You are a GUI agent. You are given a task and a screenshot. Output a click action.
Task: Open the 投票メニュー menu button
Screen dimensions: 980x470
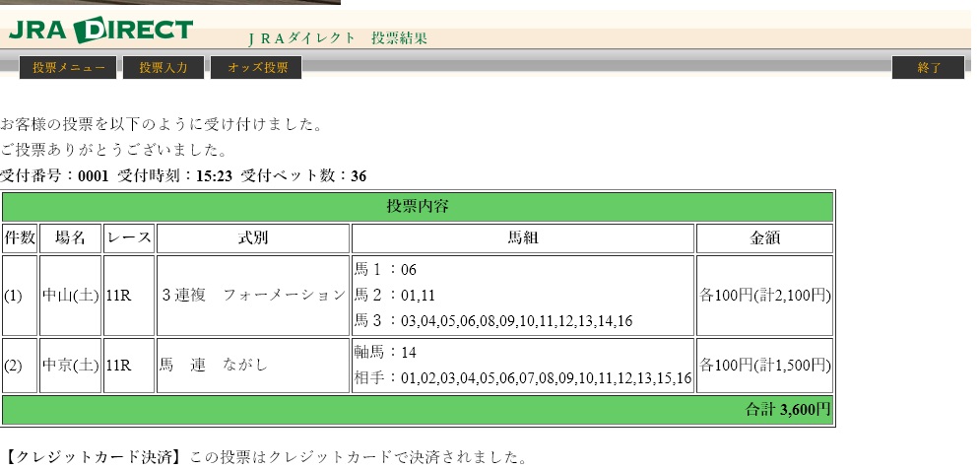click(68, 68)
